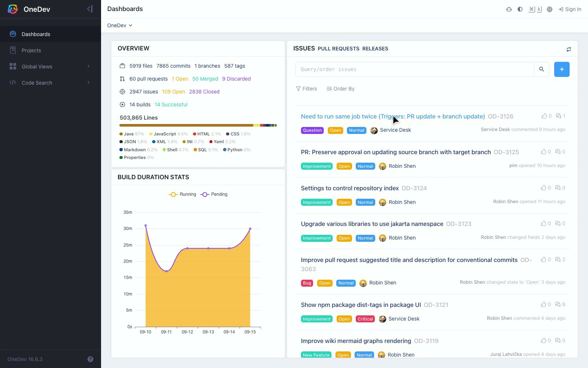Viewport: 588px width, 368px height.
Task: Click the '7865 commits' text
Action: [x=173, y=66]
